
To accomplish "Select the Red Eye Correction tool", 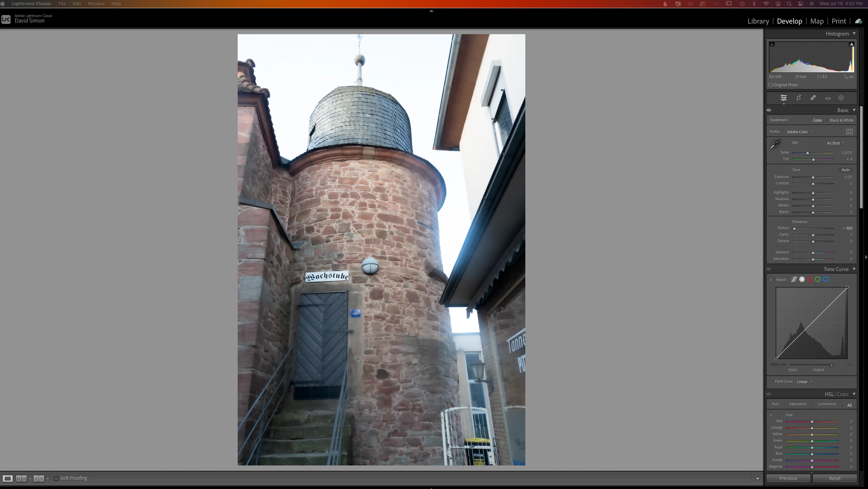I will tap(827, 98).
